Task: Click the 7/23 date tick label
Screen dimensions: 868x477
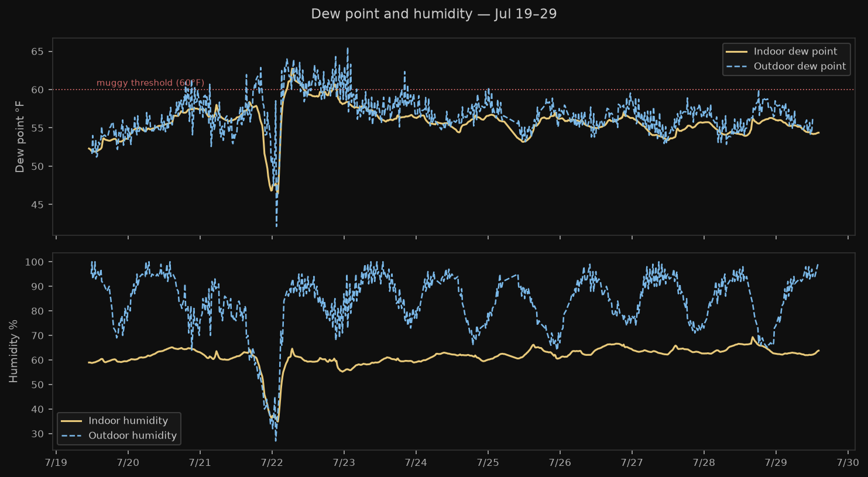Action: coord(344,462)
